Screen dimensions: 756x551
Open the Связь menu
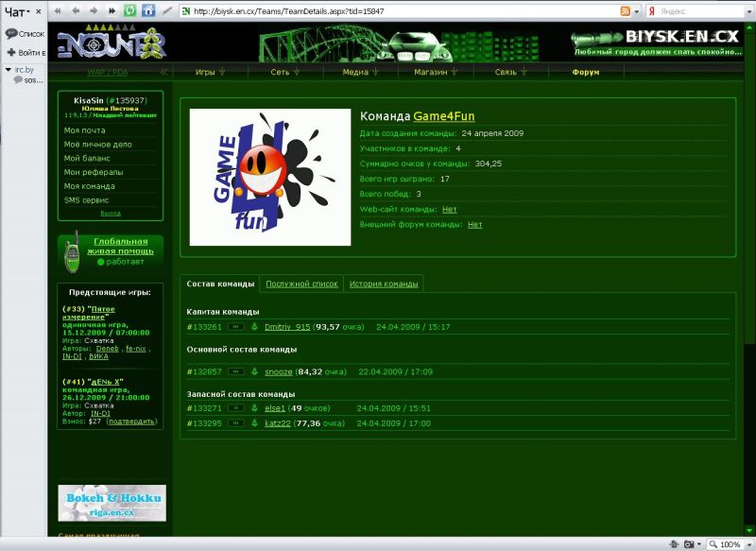click(510, 72)
